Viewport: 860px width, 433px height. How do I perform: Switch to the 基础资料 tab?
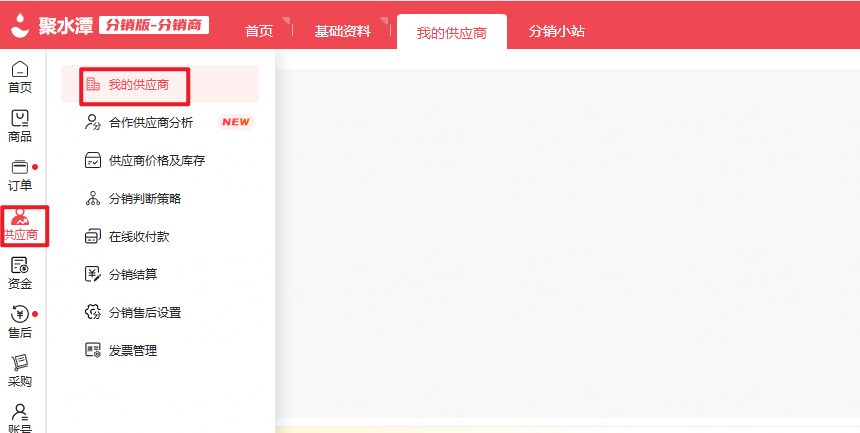point(342,31)
